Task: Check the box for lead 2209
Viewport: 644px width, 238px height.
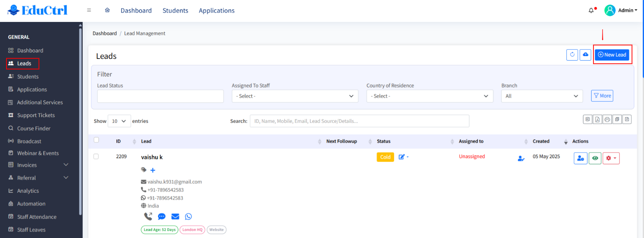Action: 96,157
